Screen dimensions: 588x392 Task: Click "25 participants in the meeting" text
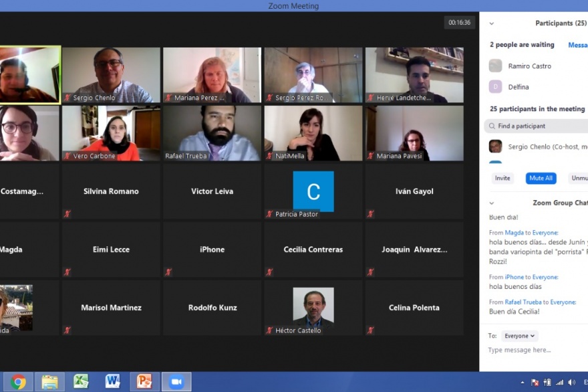(537, 109)
